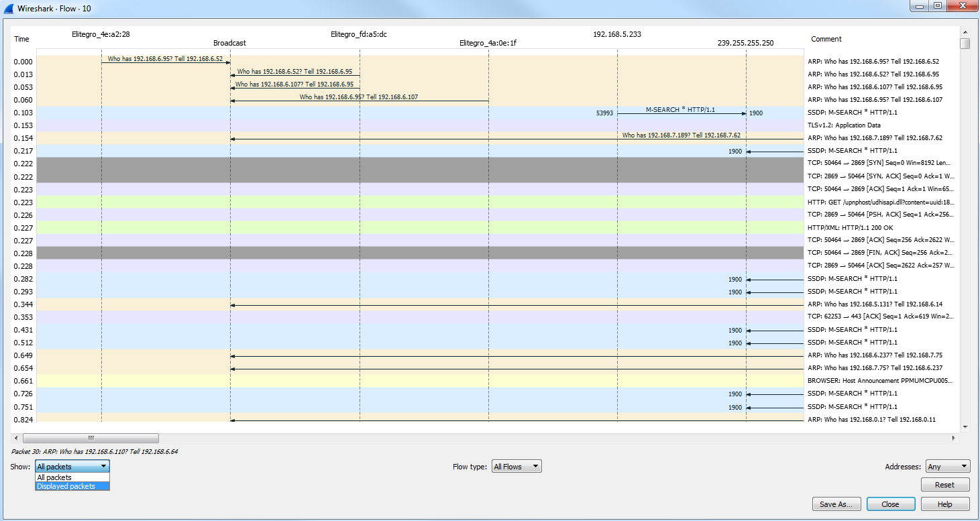The width and height of the screenshot is (980, 521).
Task: Click the horizontal scrollbar left arrow
Action: 16,438
